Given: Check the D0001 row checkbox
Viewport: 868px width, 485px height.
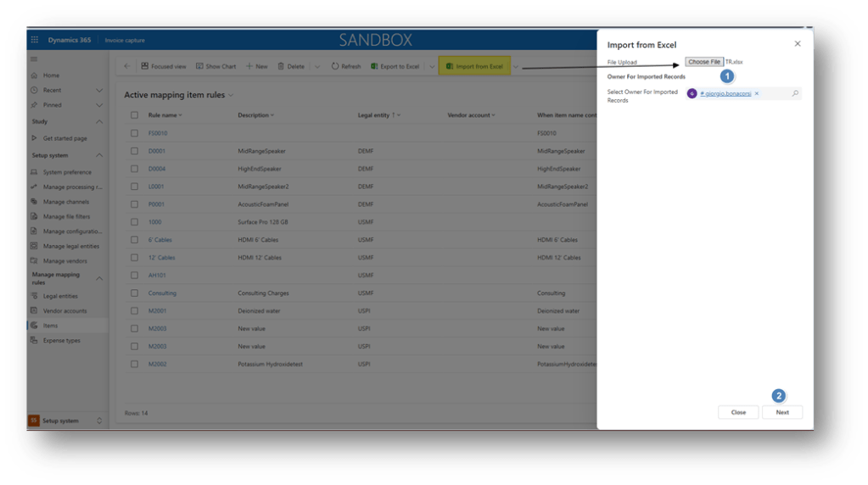Looking at the screenshot, I should pos(135,151).
